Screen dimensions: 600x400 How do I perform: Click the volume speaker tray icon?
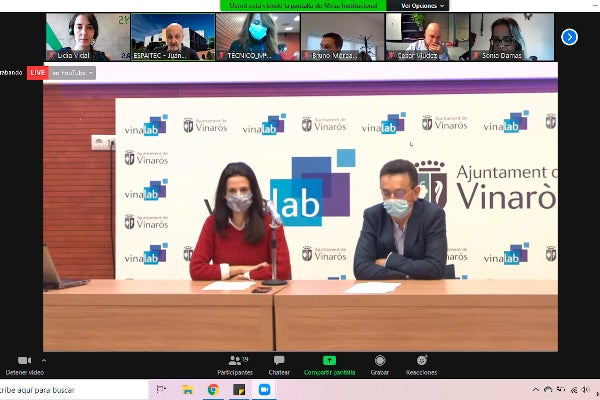(x=585, y=390)
